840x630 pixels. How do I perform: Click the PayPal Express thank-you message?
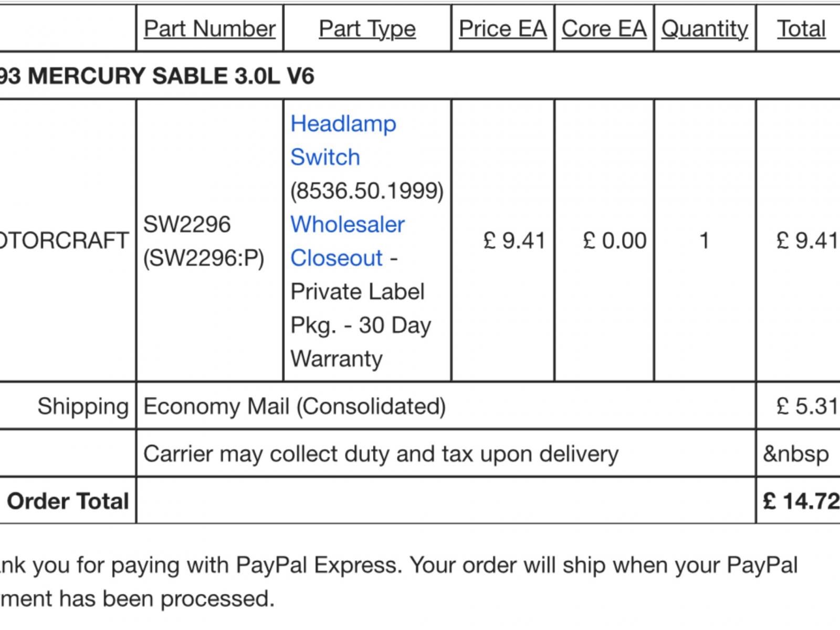(x=399, y=582)
